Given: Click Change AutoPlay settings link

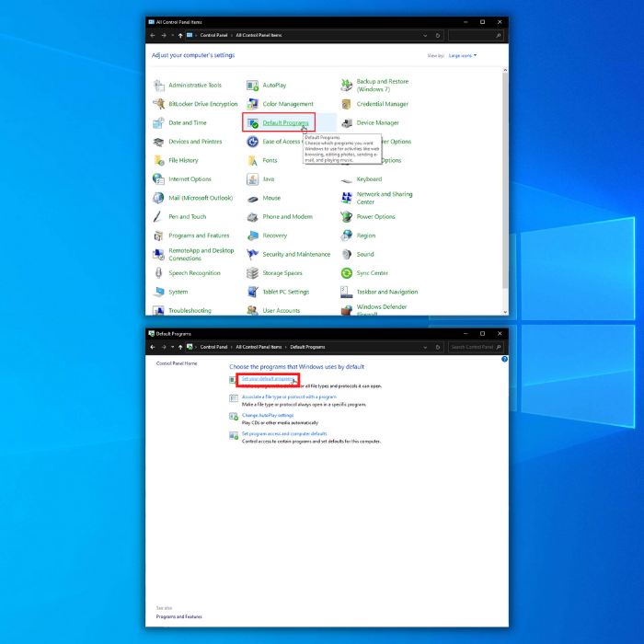Looking at the screenshot, I should (268, 416).
